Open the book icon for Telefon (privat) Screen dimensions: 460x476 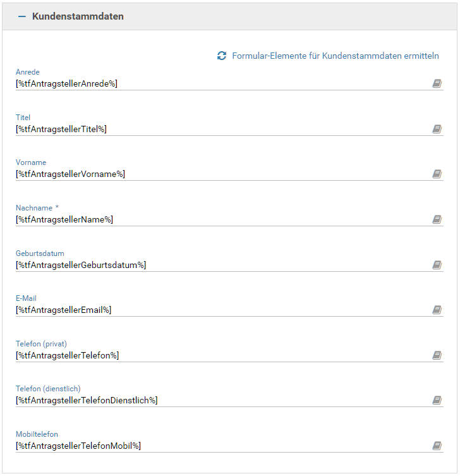tap(437, 355)
